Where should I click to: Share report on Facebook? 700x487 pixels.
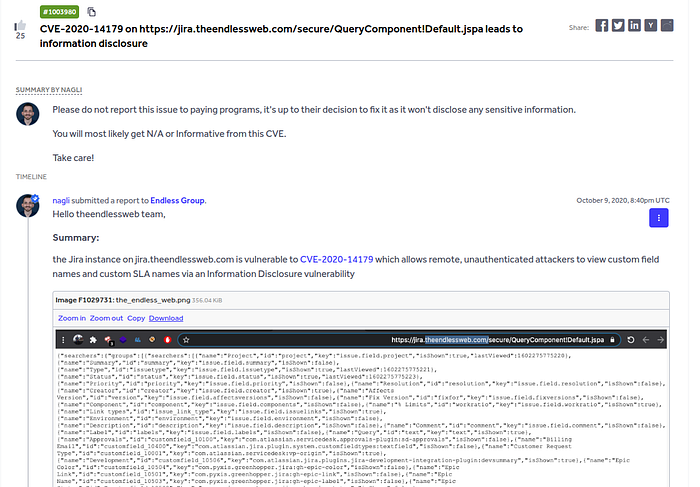[601, 25]
